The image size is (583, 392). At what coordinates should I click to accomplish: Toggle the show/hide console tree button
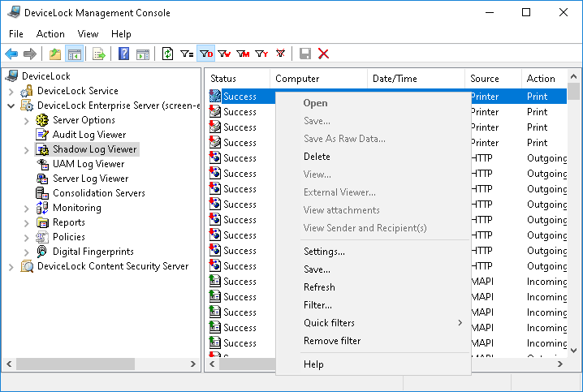point(74,54)
